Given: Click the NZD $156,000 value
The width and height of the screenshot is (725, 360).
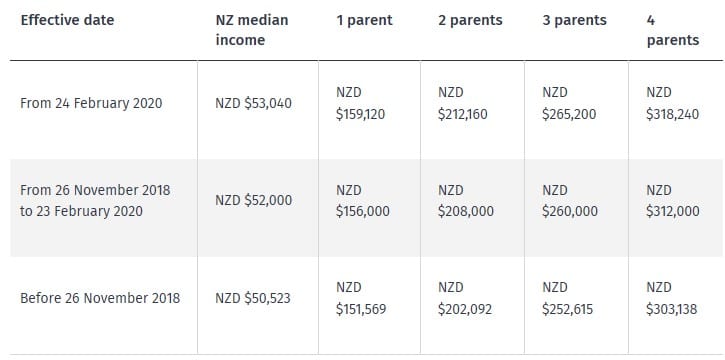Looking at the screenshot, I should point(363,201).
